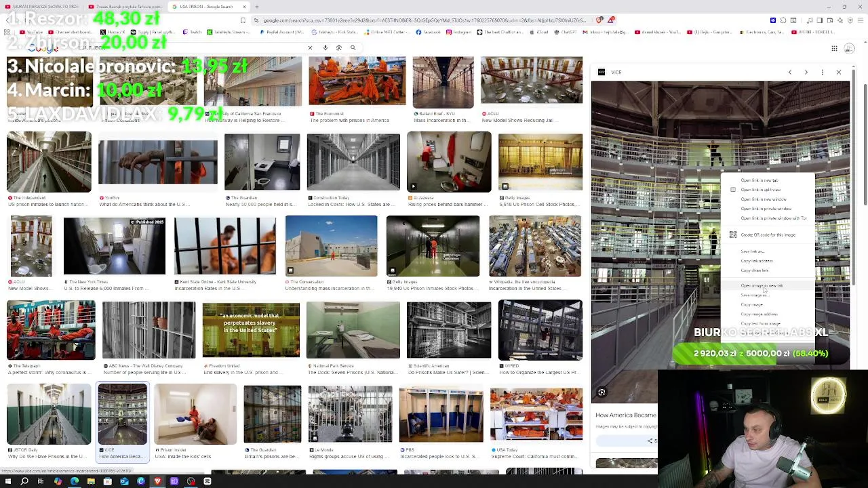The image size is (868, 488).
Task: Open the Windows Start menu
Action: pyautogui.click(x=8, y=481)
